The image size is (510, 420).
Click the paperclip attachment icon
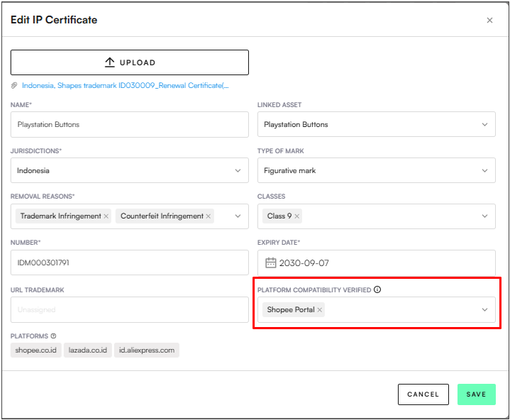pos(14,86)
